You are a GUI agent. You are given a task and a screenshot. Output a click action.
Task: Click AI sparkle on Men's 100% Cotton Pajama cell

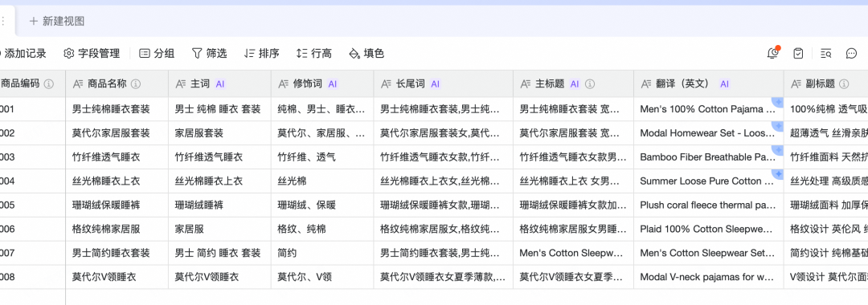778,103
